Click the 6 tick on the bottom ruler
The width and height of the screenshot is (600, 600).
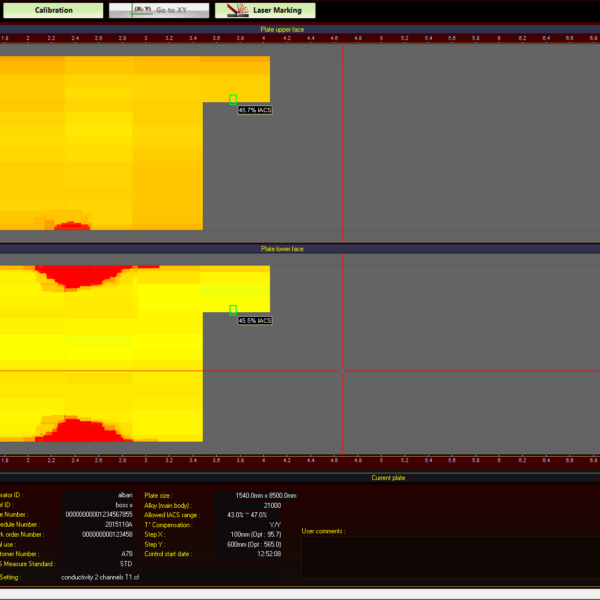coord(499,460)
